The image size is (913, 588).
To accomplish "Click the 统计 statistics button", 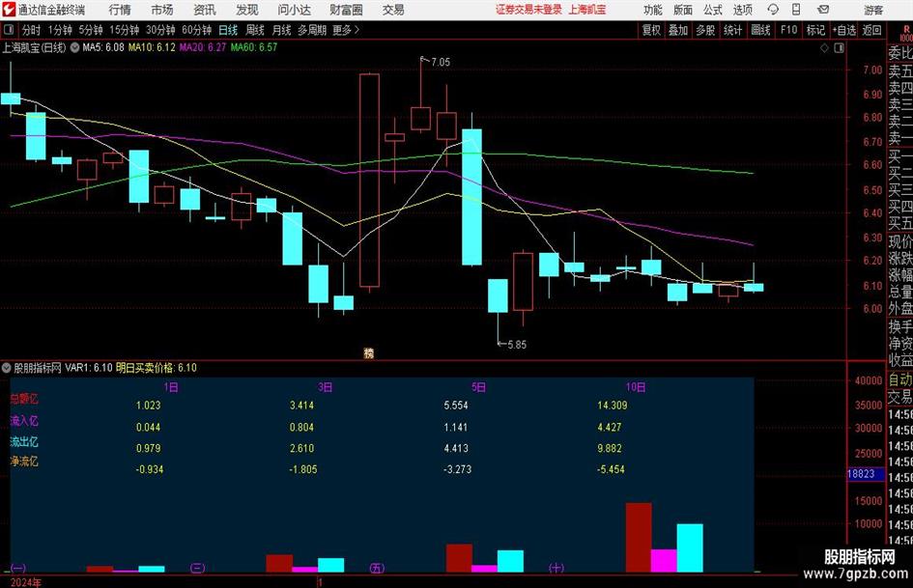I will (732, 30).
